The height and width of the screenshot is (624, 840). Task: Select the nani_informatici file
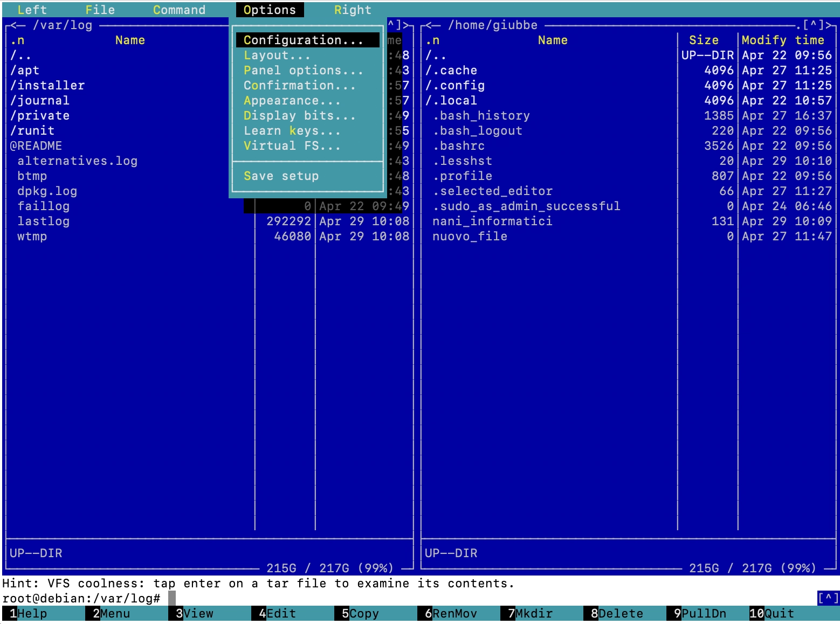point(492,221)
